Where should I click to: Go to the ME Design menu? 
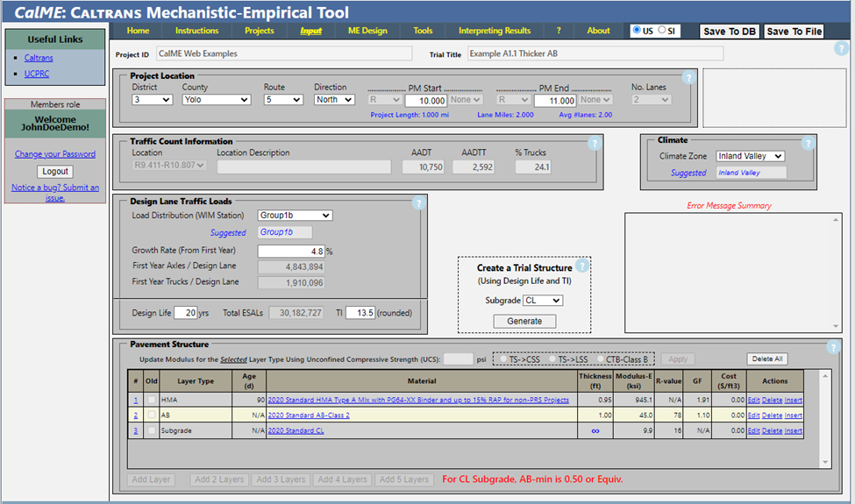(x=367, y=31)
